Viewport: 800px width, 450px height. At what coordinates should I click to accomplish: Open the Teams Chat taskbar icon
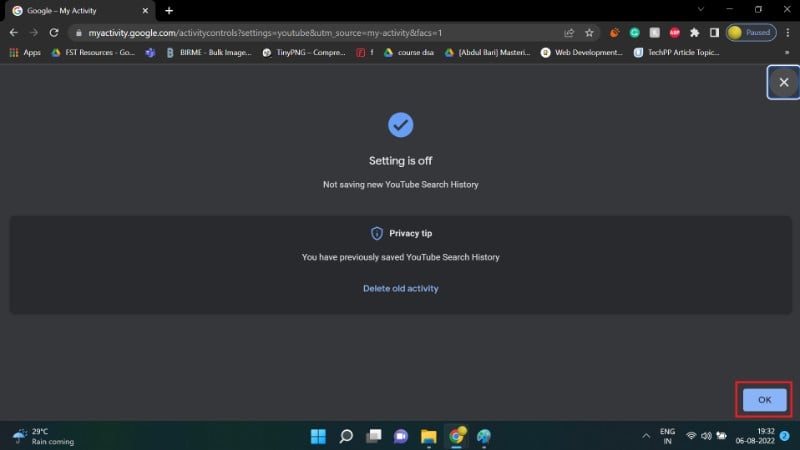(x=401, y=436)
